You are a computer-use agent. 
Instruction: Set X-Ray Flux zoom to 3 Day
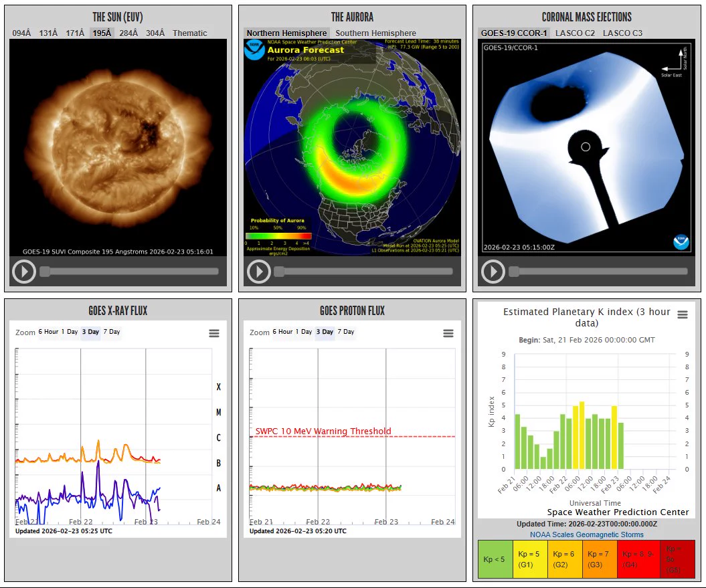pos(90,332)
